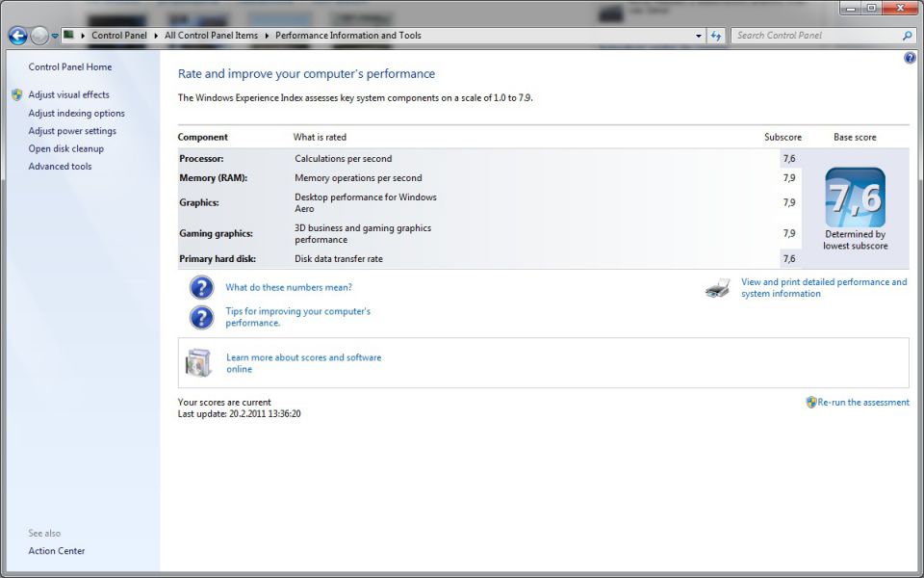924x578 pixels.
Task: Click Disk data transfer rate text
Action: 339,259
